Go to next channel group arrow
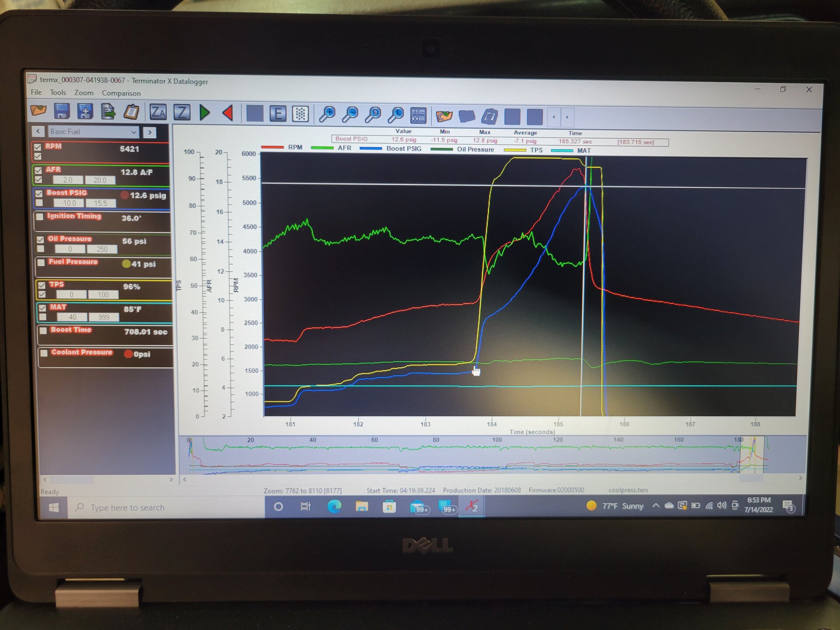840x630 pixels. point(150,132)
